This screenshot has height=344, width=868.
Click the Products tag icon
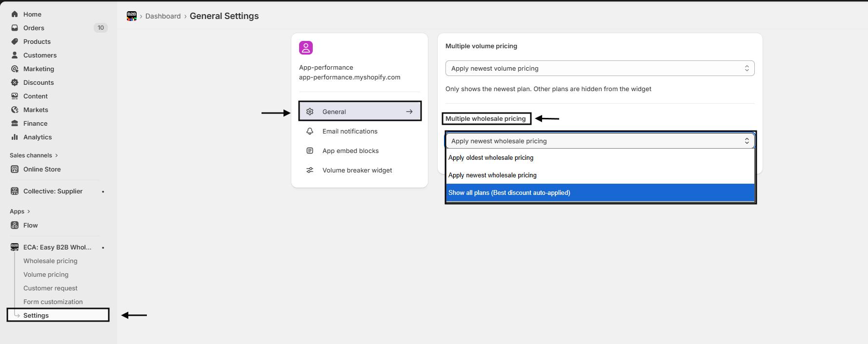click(15, 41)
